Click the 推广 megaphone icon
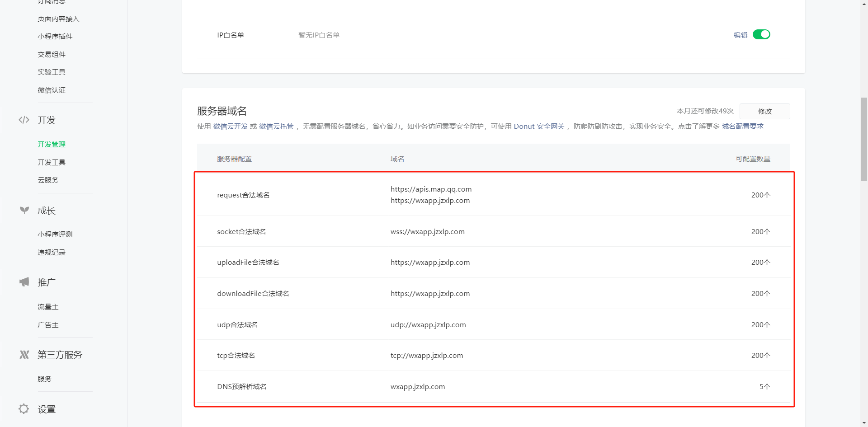Viewport: 868px width, 427px height. [24, 282]
